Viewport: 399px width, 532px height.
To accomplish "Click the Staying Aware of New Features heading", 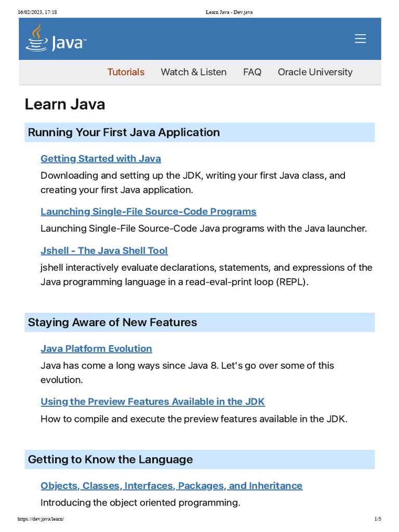I will (x=112, y=322).
